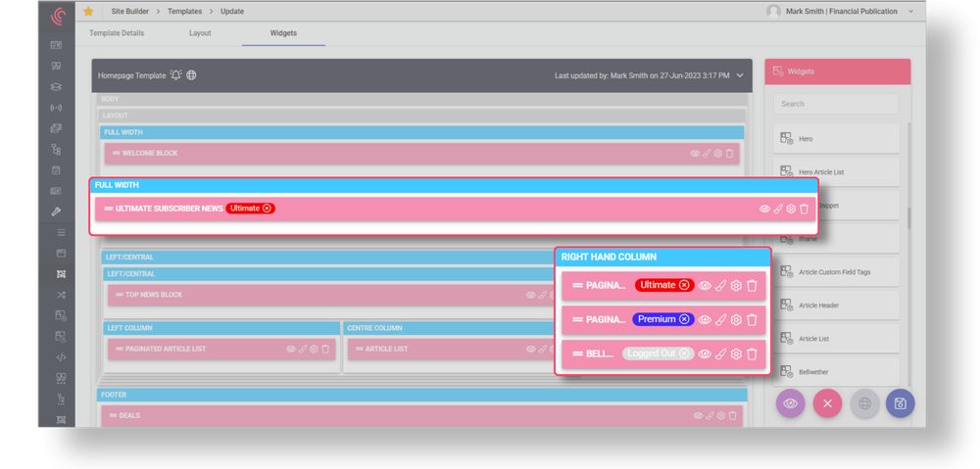Open the broadcast signal icon in left sidebar
980x469 pixels.
pos(56,108)
